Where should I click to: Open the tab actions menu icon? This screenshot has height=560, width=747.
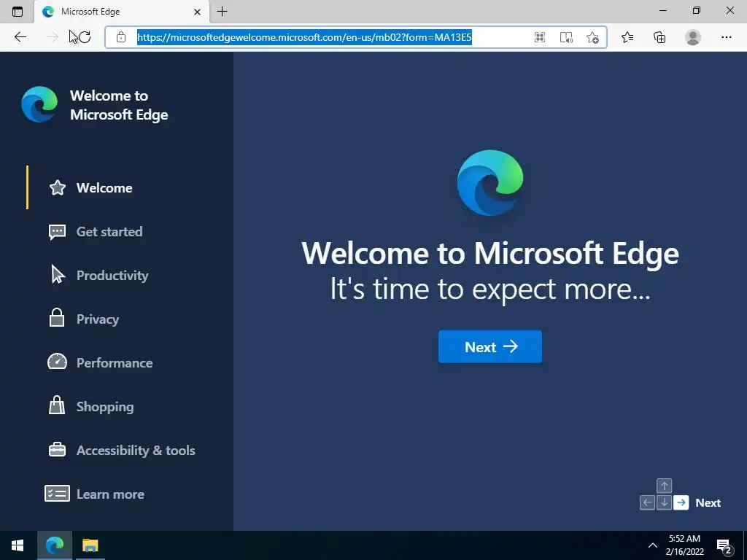click(18, 12)
